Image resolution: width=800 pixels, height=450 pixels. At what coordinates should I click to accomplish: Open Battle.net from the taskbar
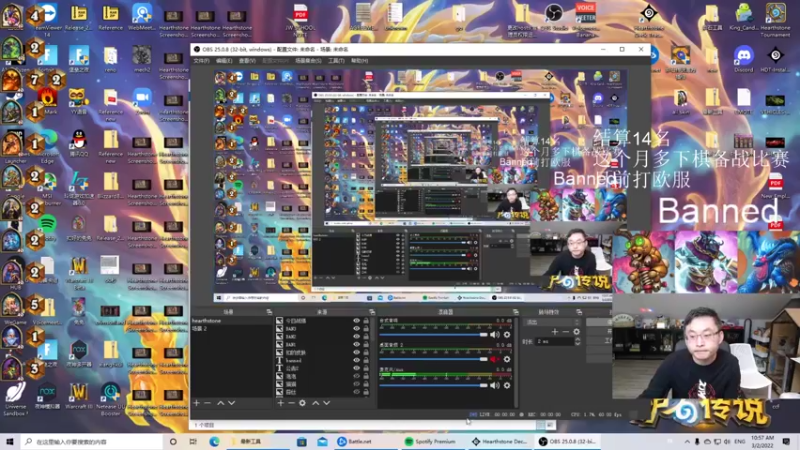[355, 441]
